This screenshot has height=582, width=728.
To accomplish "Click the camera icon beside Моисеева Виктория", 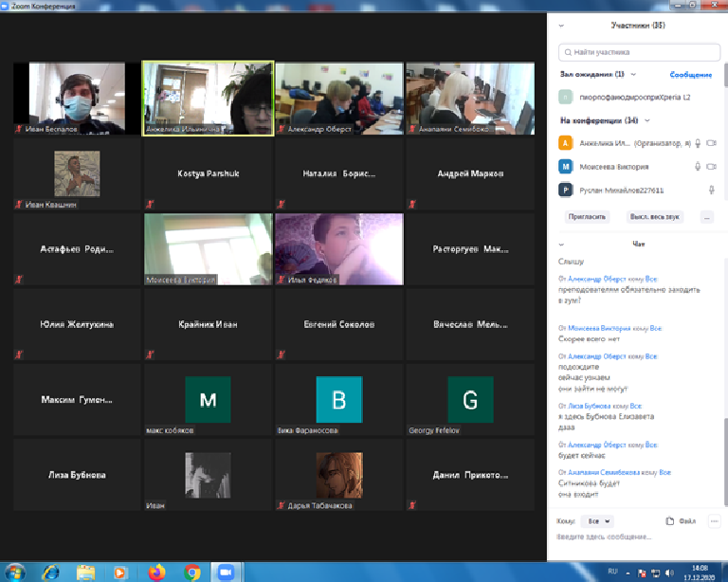I will click(711, 166).
